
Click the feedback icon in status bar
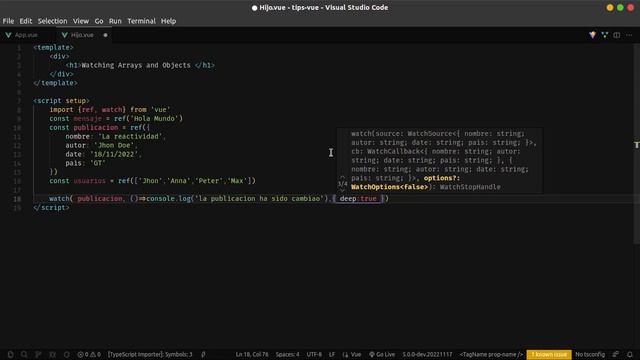point(616,354)
